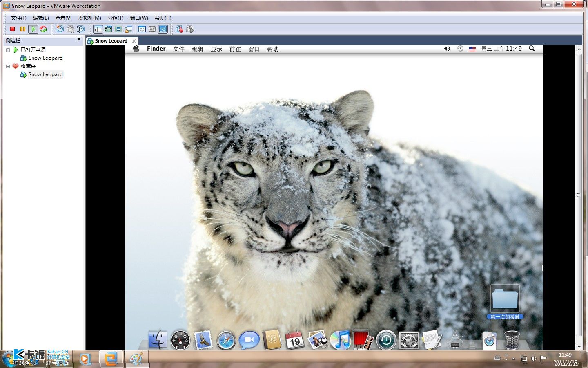588x368 pixels.
Task: Open the Mac 文件 menu
Action: (179, 49)
